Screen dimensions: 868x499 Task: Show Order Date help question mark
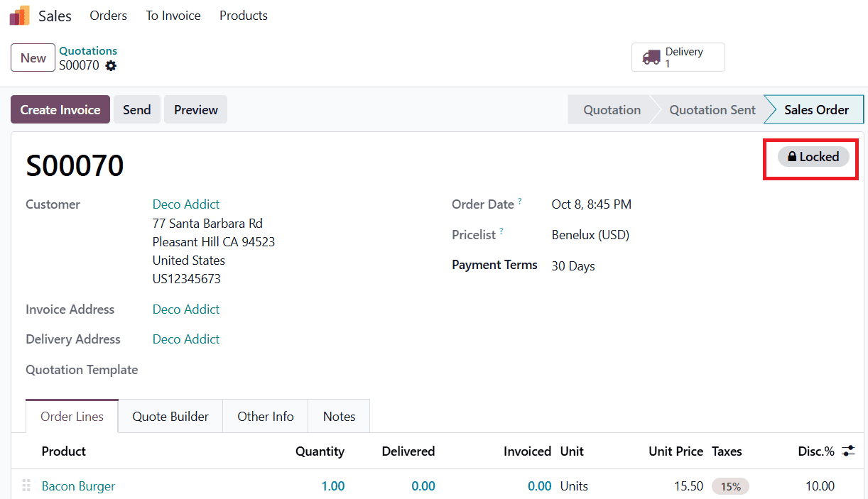(x=520, y=202)
